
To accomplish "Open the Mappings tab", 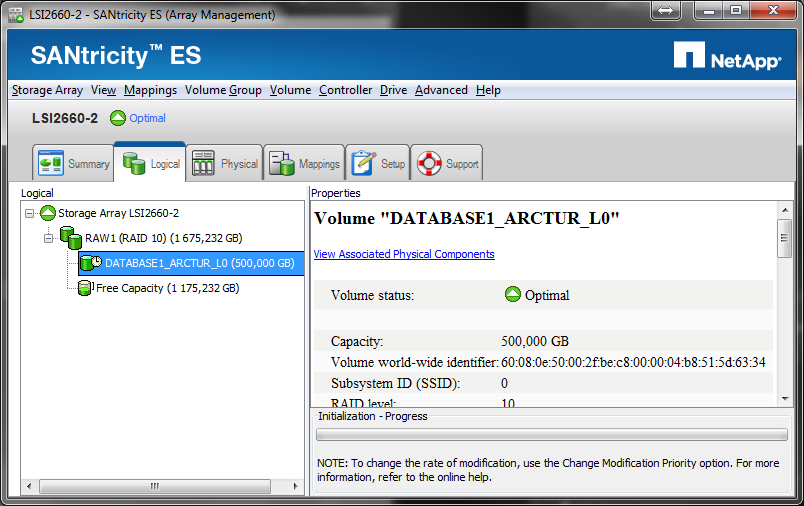I will (304, 163).
